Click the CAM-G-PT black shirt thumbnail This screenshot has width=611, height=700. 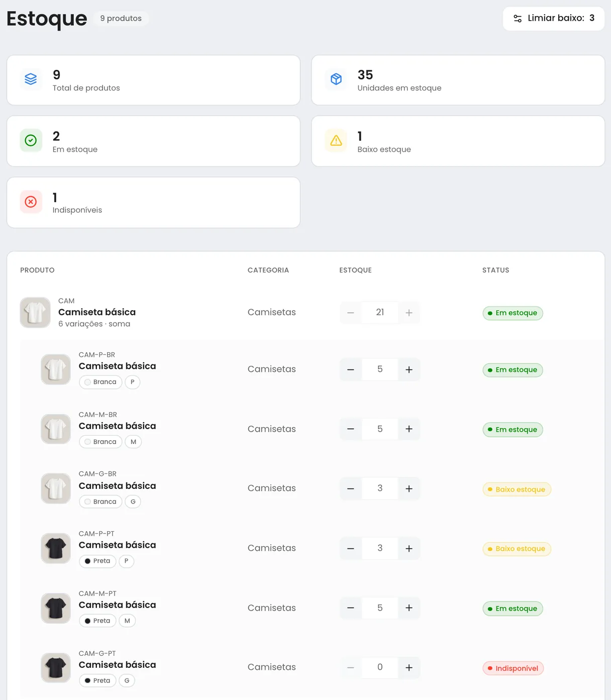(x=56, y=668)
